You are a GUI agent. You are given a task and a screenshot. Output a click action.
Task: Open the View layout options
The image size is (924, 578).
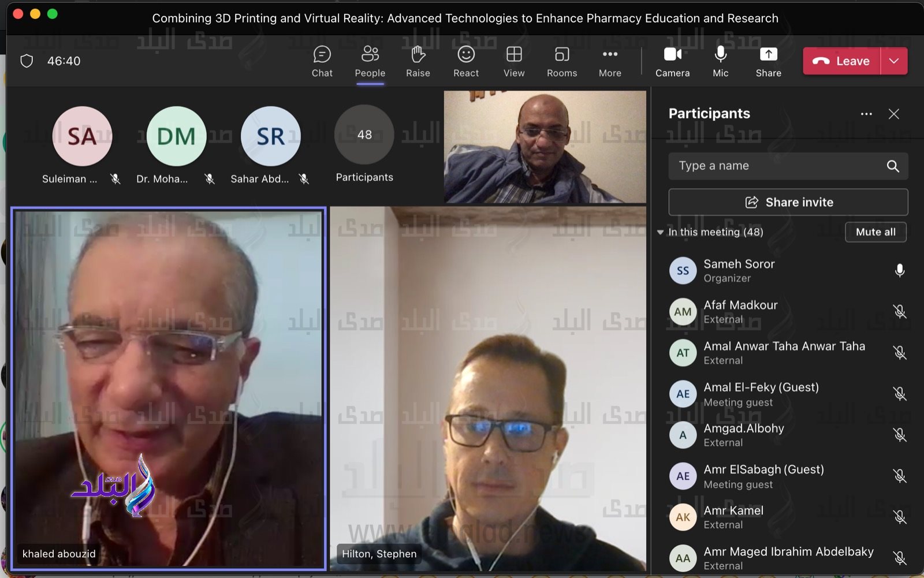[513, 61]
